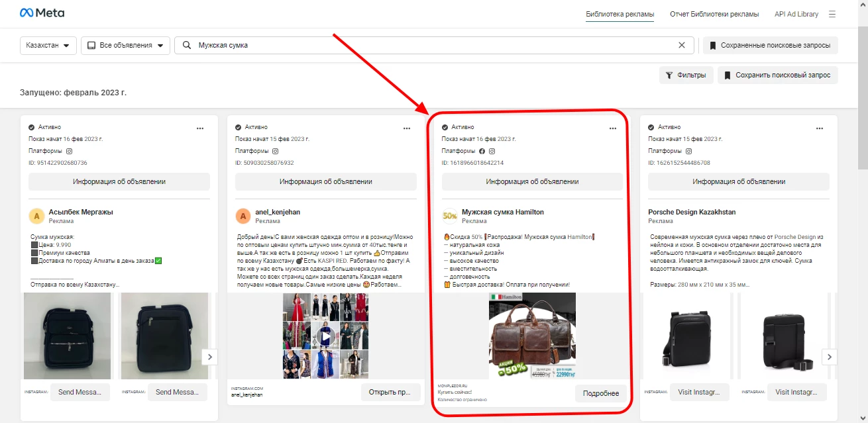Click second Send Messa... button in Асылбек ad
This screenshot has width=868, height=423.
[x=178, y=392]
